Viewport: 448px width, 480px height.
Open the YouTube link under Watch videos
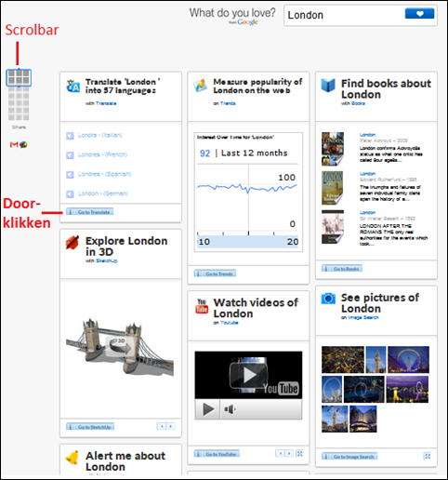pyautogui.click(x=230, y=323)
